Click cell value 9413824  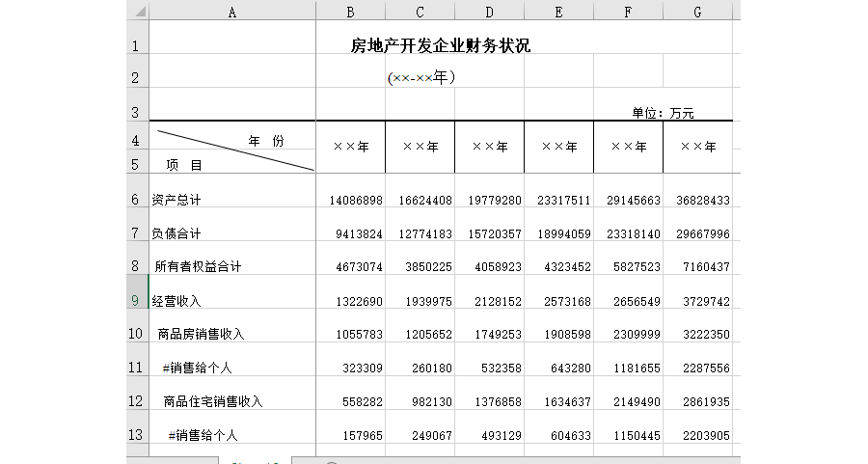click(x=360, y=234)
